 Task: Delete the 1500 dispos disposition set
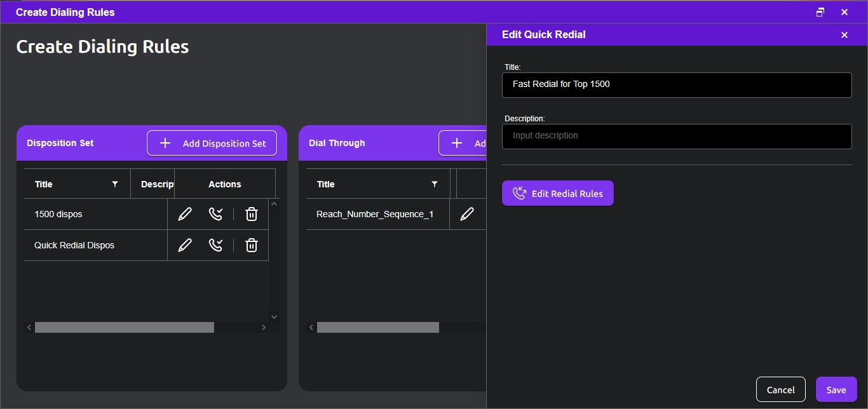(x=252, y=214)
